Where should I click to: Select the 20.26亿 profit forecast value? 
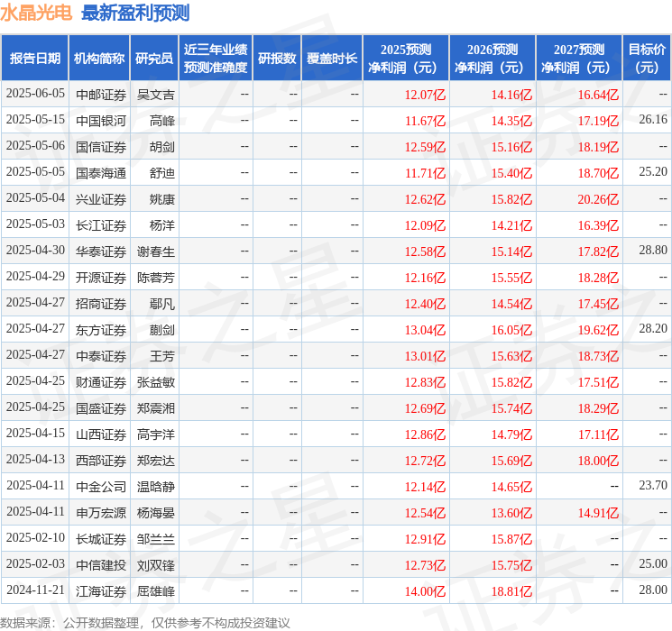tap(598, 198)
